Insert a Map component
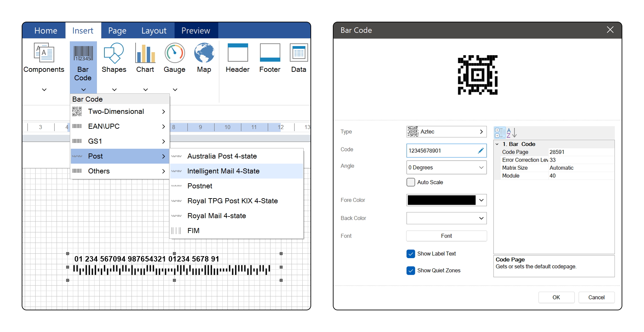644x332 pixels. pos(204,53)
